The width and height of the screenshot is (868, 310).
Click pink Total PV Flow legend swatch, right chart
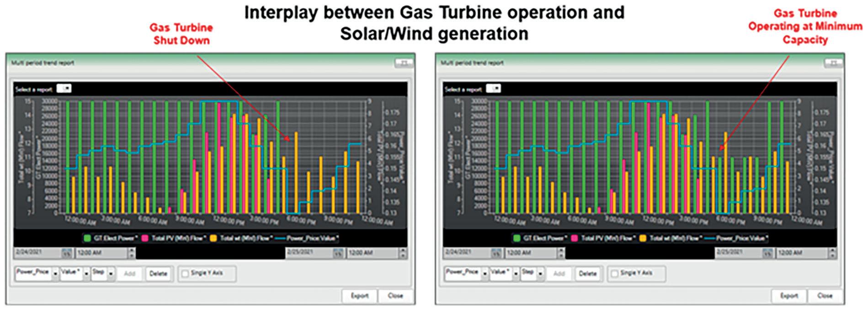pos(575,238)
